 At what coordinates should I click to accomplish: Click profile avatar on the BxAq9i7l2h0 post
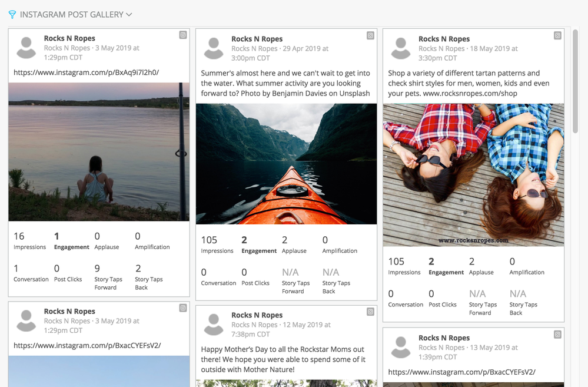[x=26, y=48]
